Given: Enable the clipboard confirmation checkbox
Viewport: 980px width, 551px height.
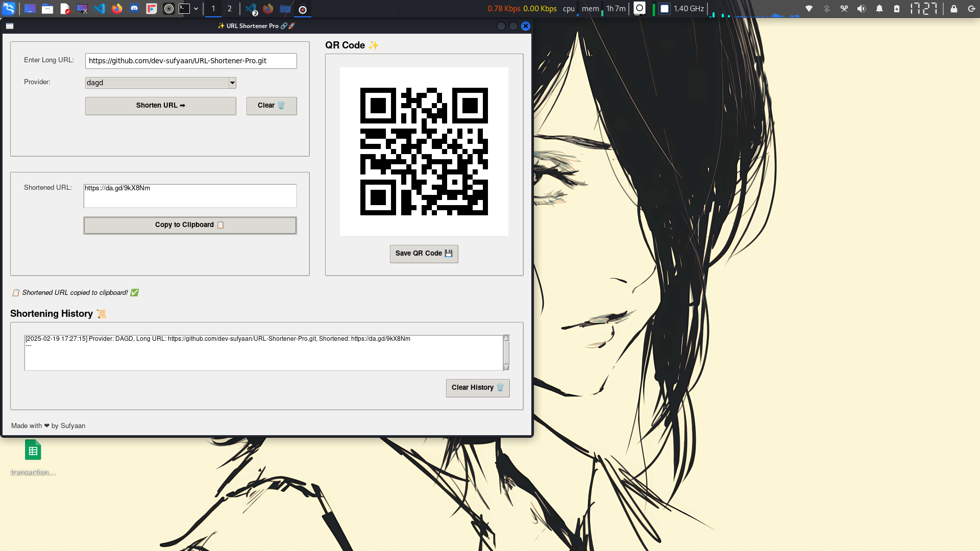Looking at the screenshot, I should [17, 293].
